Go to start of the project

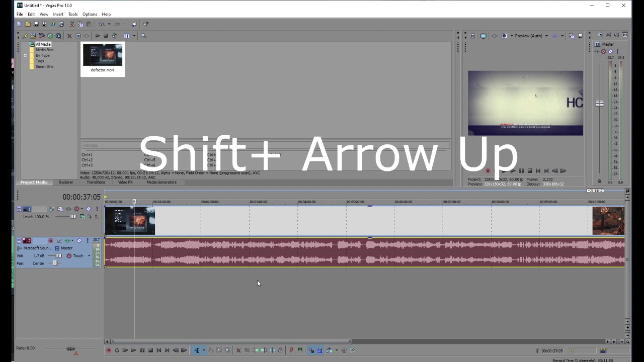pyautogui.click(x=159, y=350)
